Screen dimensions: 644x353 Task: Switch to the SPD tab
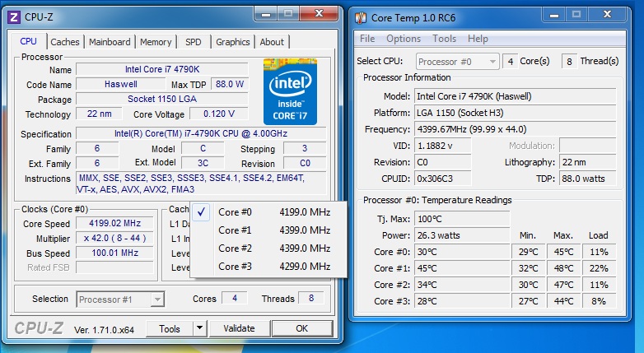pyautogui.click(x=193, y=42)
